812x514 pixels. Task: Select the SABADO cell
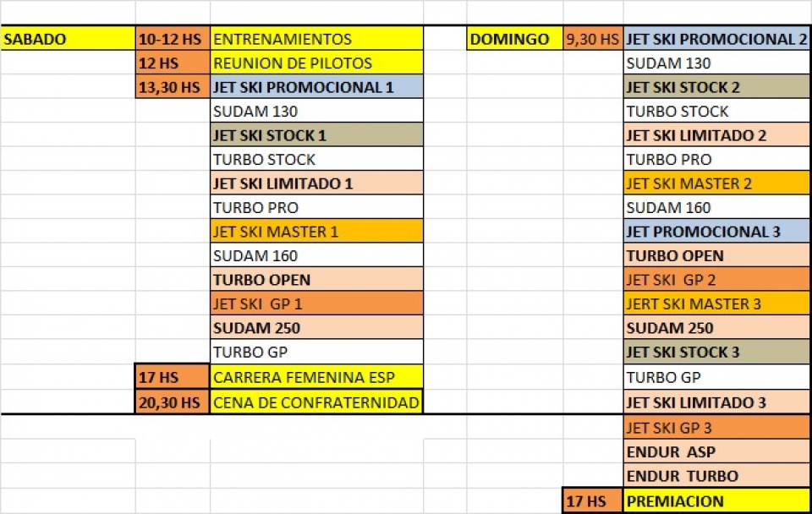[68, 39]
